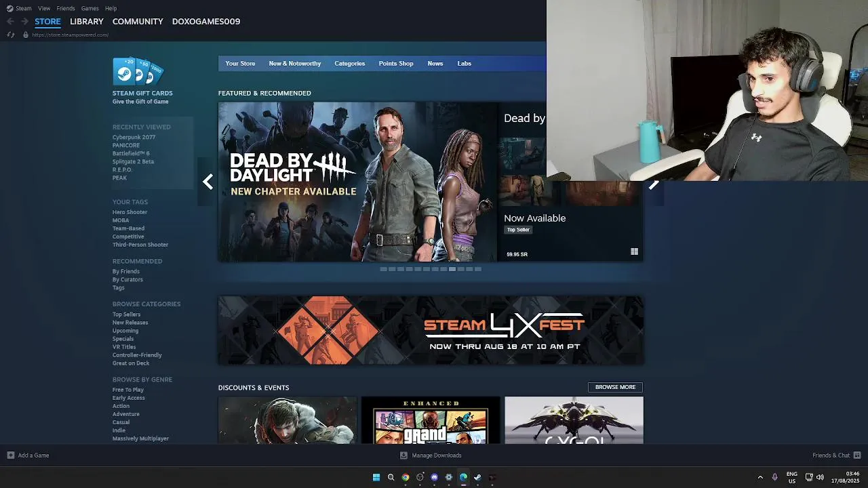Show hidden system tray icons
Viewport: 868px width, 488px height.
(x=760, y=477)
